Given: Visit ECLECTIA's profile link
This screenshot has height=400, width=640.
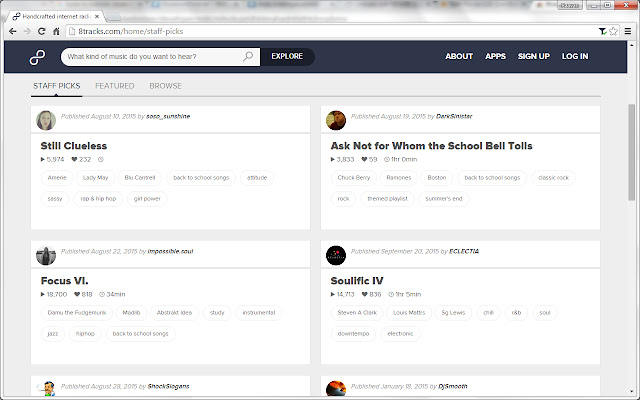Looking at the screenshot, I should point(464,251).
